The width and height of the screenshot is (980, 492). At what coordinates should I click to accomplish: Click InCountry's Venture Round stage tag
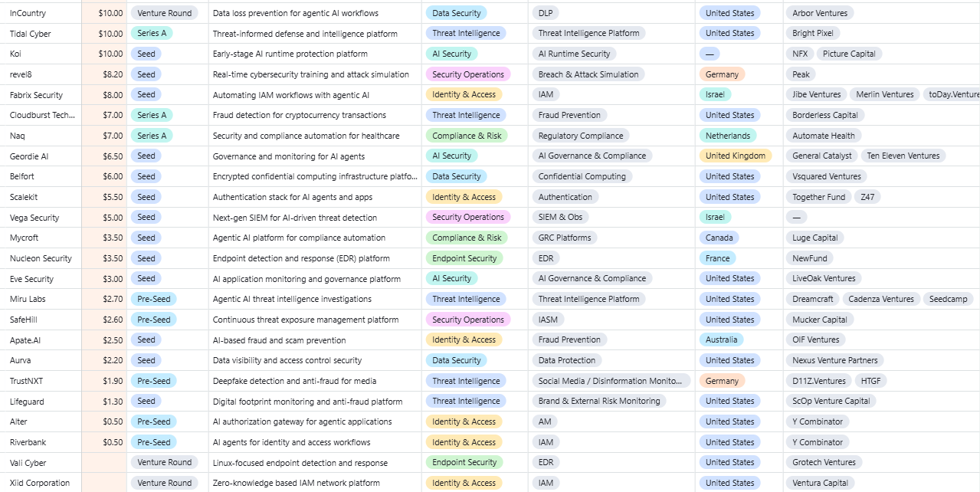click(165, 13)
